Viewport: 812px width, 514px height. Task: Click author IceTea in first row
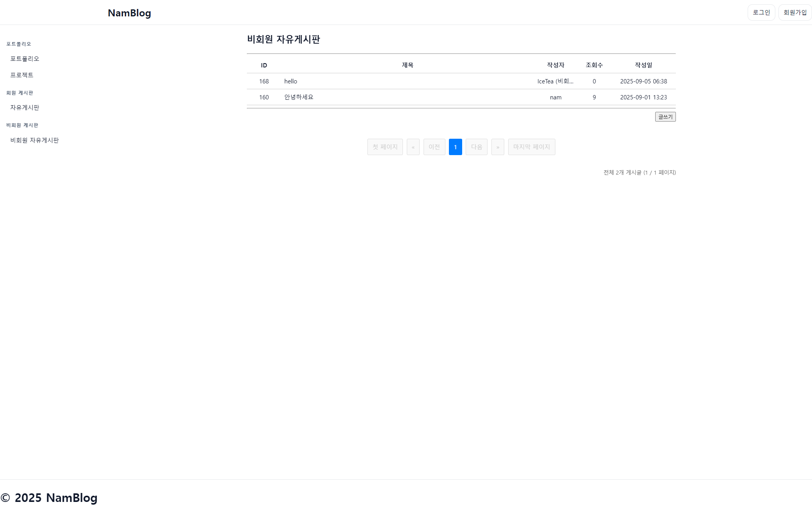click(x=555, y=81)
